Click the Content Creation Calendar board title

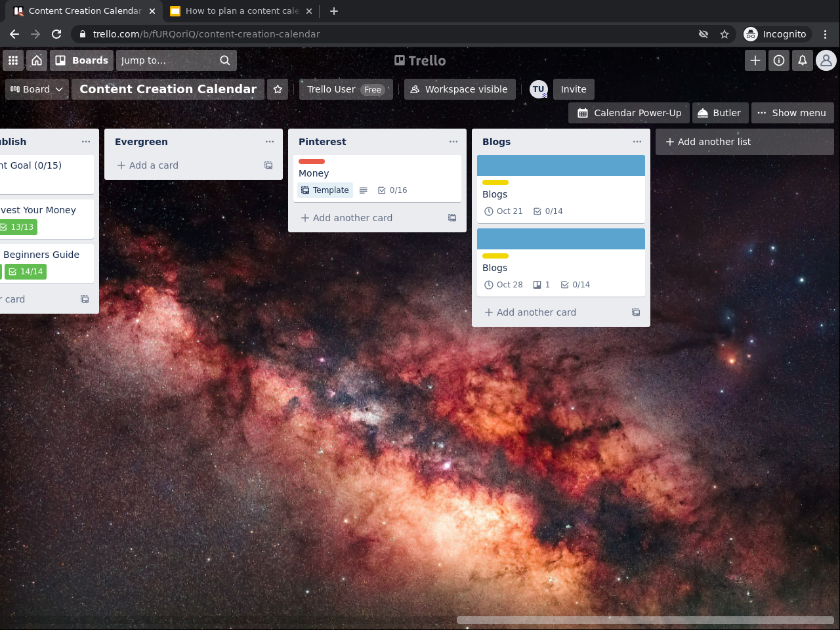[x=168, y=89]
